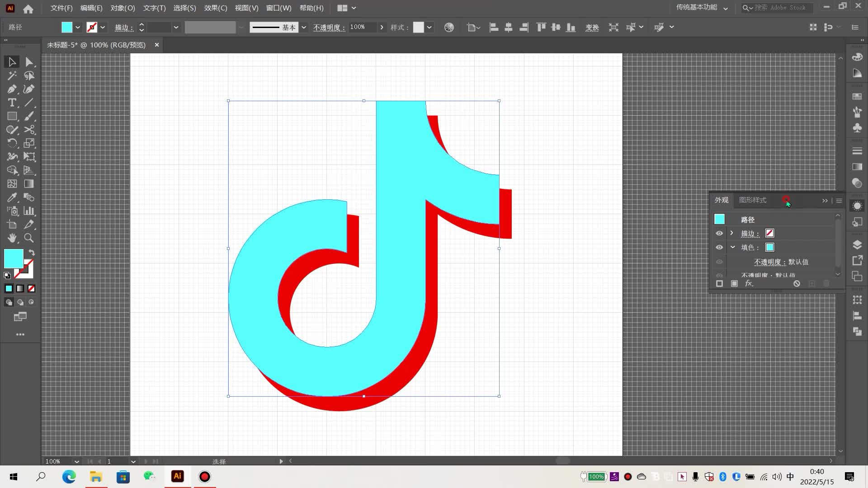The width and height of the screenshot is (868, 488).
Task: Toggle visibility of fill attribute
Action: click(719, 247)
